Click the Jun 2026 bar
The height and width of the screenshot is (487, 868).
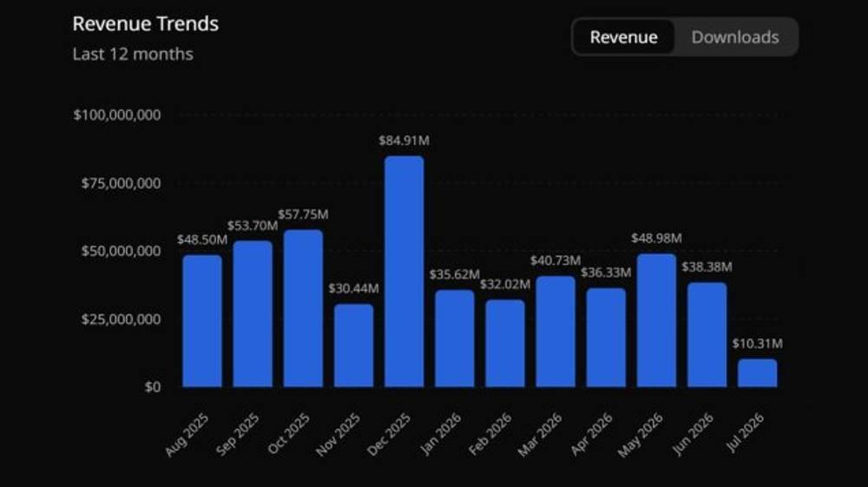(707, 335)
